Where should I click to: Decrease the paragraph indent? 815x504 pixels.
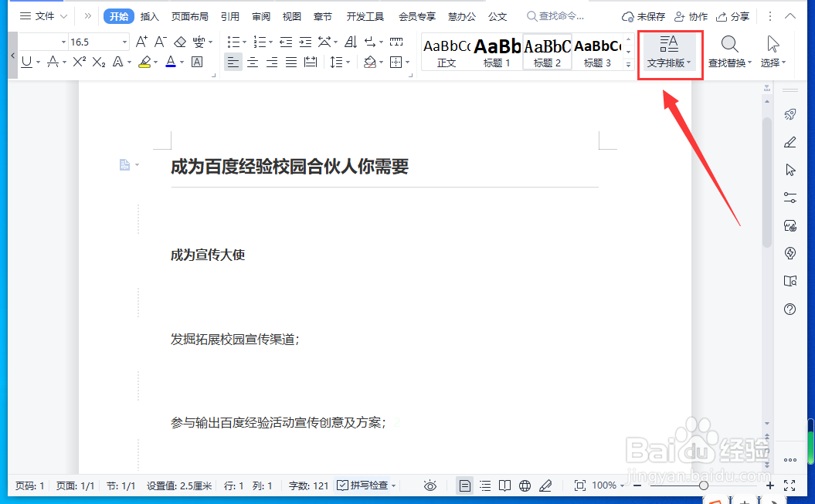coord(285,42)
